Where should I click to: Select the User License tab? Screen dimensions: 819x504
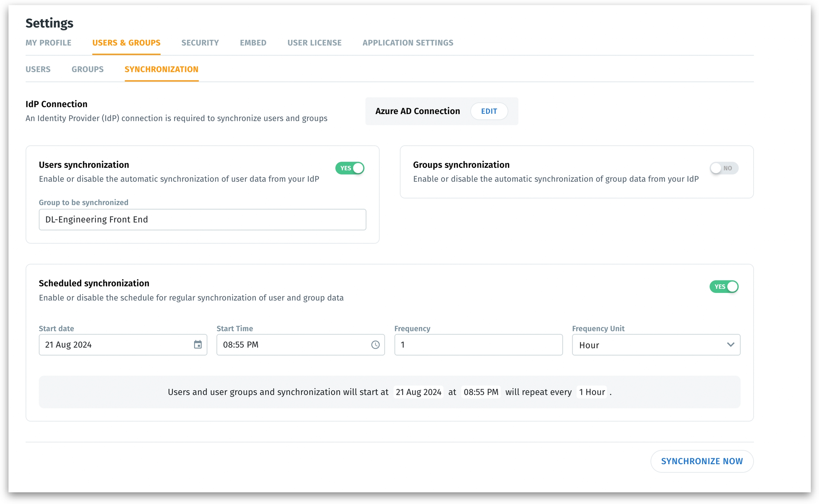pyautogui.click(x=314, y=43)
